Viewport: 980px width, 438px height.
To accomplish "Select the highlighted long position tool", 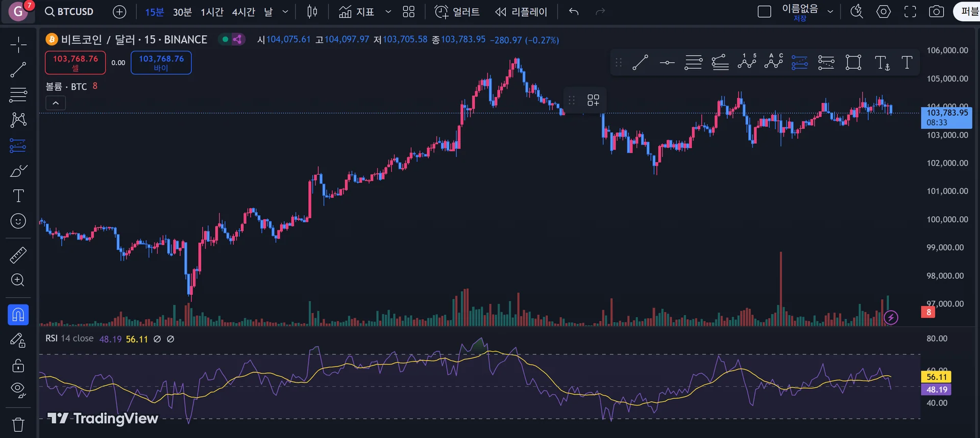I will click(x=799, y=63).
